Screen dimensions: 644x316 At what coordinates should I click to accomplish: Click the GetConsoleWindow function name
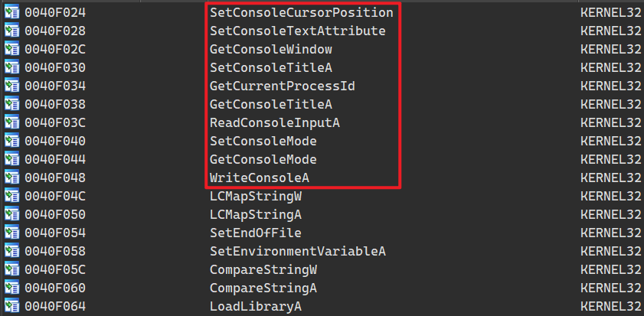[271, 50]
